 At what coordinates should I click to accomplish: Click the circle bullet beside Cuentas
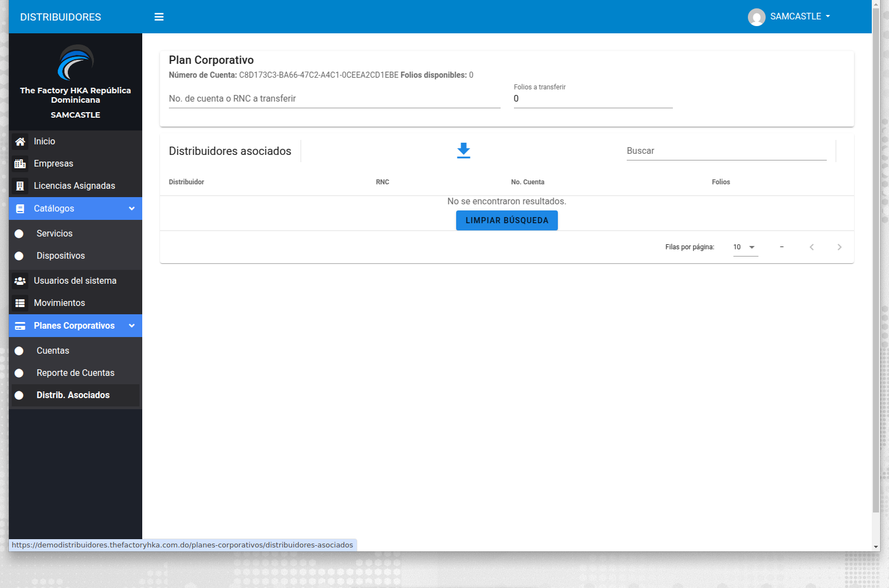point(19,351)
